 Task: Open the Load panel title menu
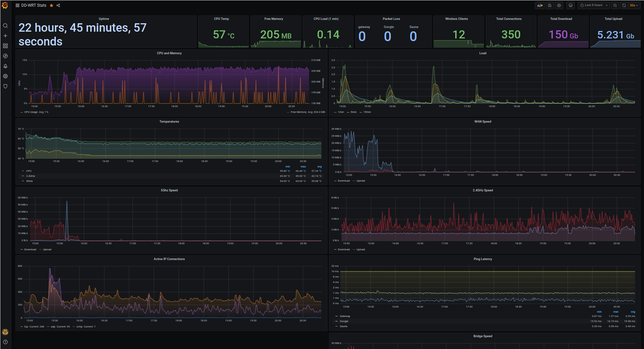coord(483,53)
